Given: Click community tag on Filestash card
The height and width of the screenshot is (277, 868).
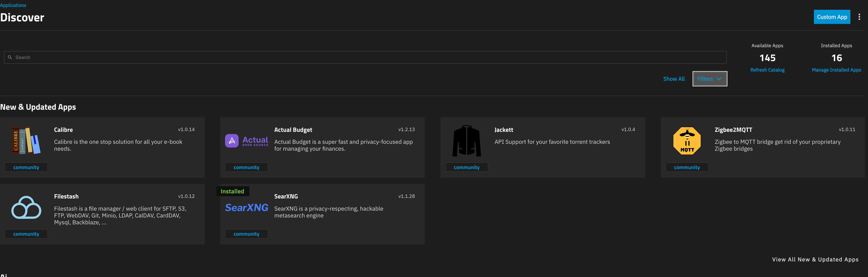Looking at the screenshot, I should [26, 234].
